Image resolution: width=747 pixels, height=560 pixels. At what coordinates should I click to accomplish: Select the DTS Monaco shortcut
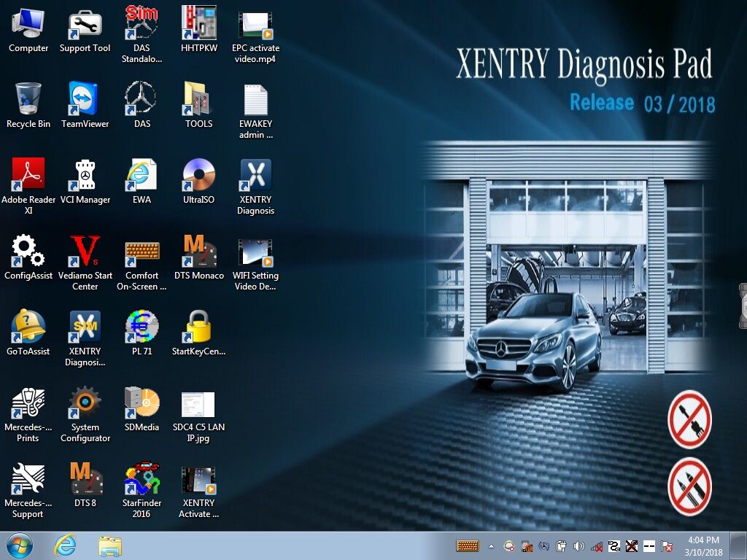[198, 257]
